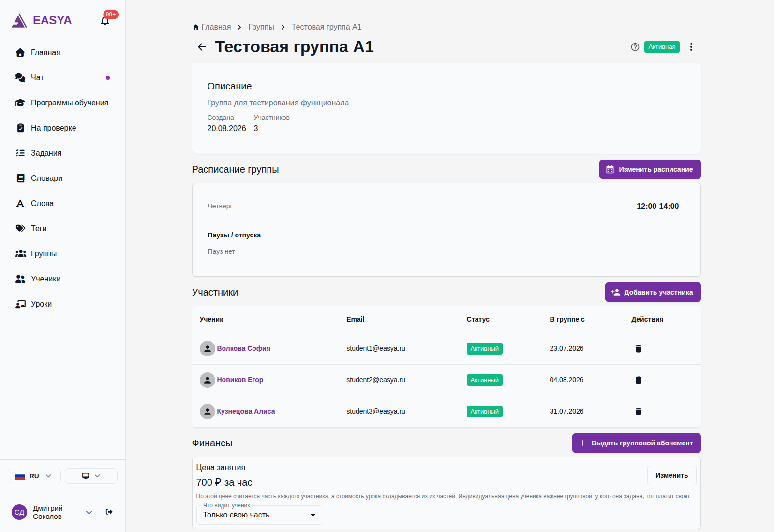This screenshot has width=774, height=532.
Task: Open Кузнецова Алиса's profile link
Action: [246, 411]
